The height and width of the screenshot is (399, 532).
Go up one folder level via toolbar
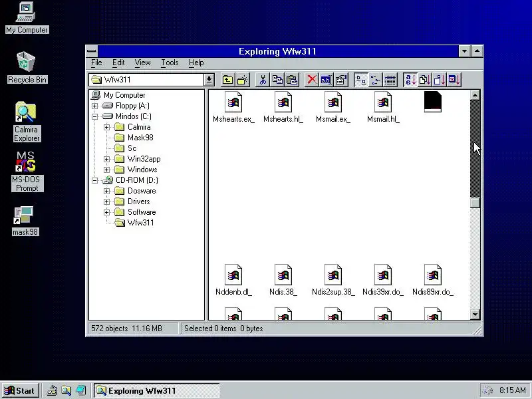tap(227, 80)
